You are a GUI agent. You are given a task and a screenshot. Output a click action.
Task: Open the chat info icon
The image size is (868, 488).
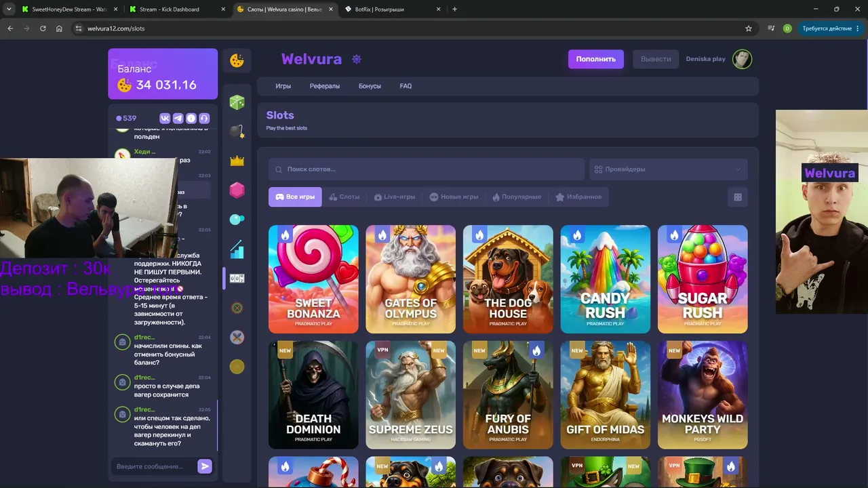point(191,118)
